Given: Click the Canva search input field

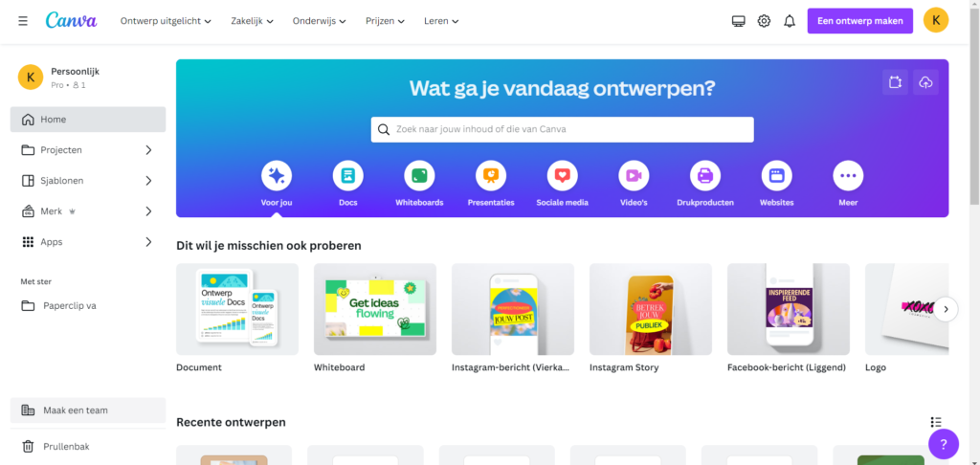Looking at the screenshot, I should tap(563, 129).
